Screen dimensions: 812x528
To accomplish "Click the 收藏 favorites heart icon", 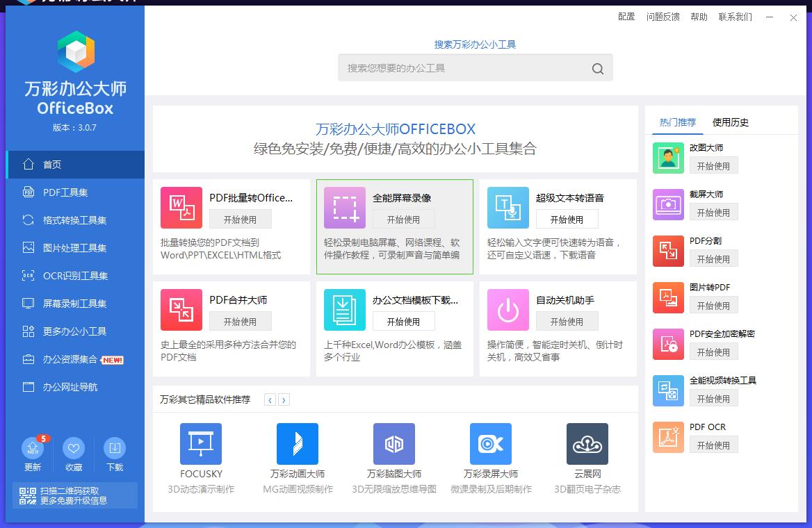I will 74,447.
